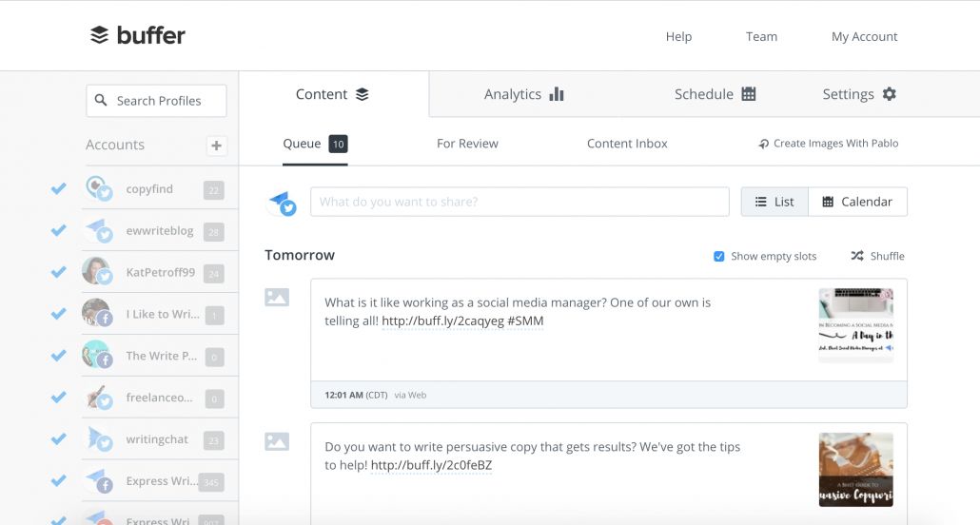
Task: Switch to List view
Action: coord(774,202)
